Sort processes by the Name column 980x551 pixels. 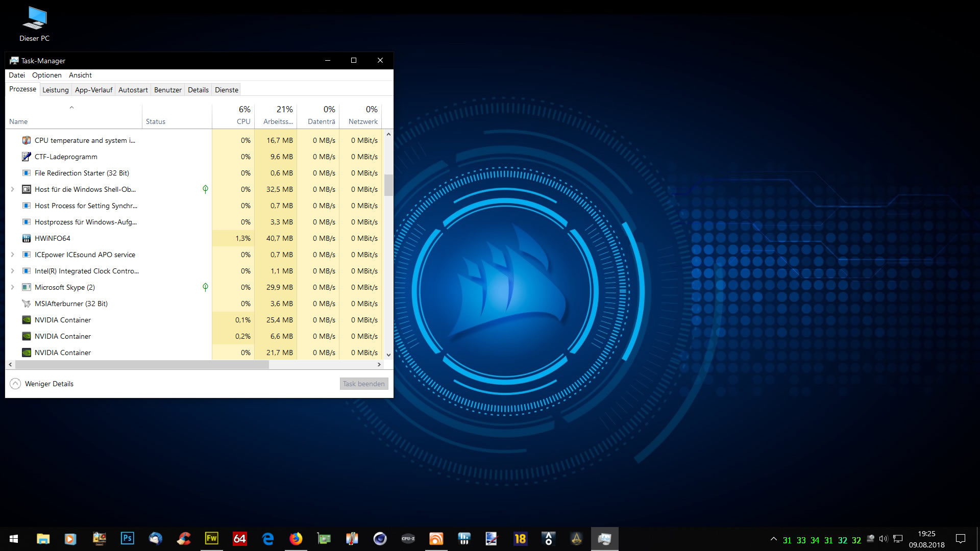(74, 116)
